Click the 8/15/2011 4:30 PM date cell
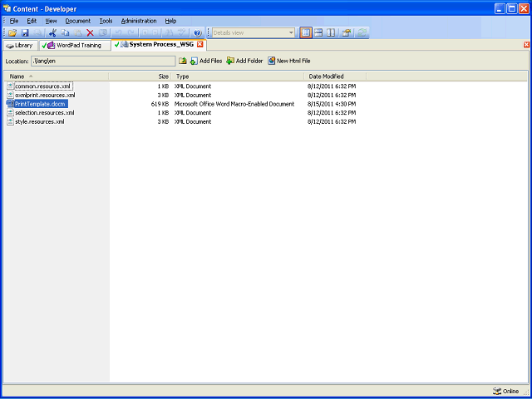Viewport: 532px width, 399px height. (x=332, y=104)
